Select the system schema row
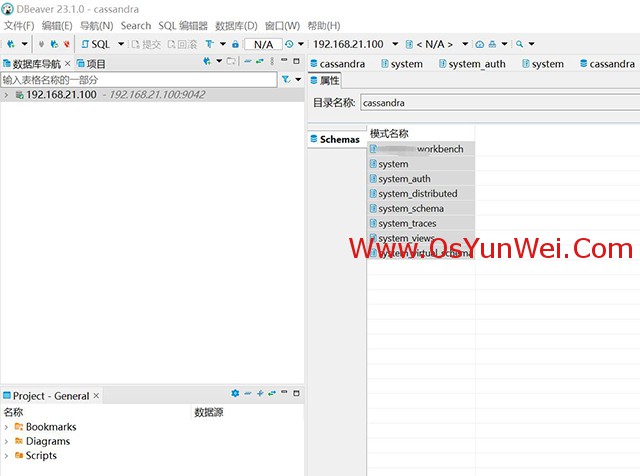 tap(421, 164)
